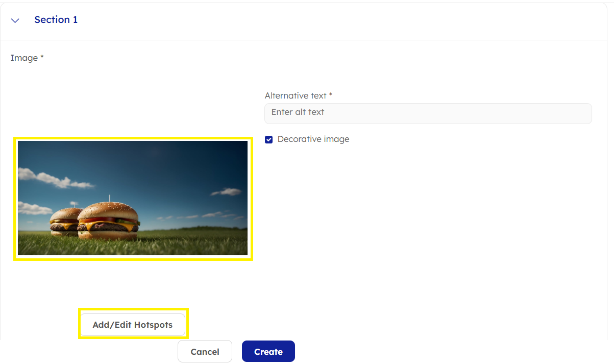Viewport: 614px width, 364px height.
Task: Collapse Section 1 with the chevron arrow
Action: click(x=15, y=20)
